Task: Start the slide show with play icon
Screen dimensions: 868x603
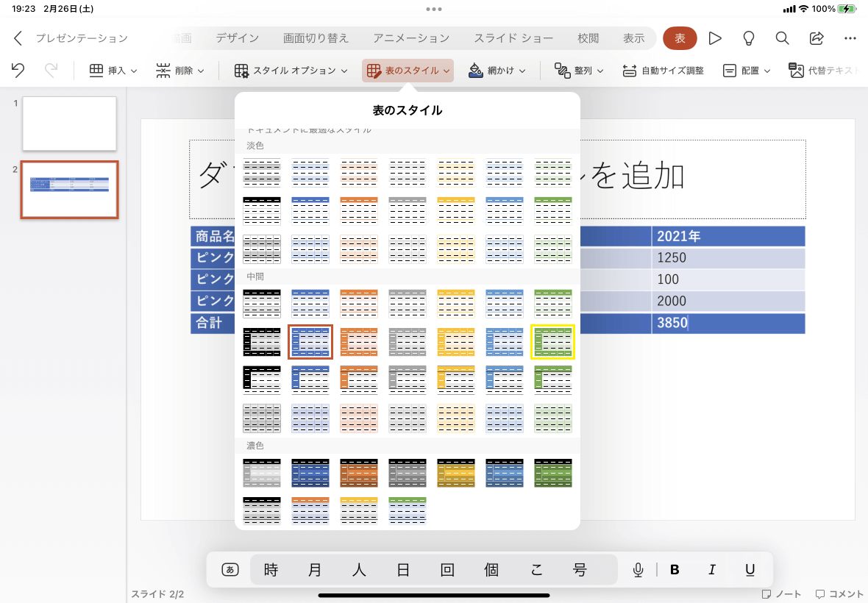Action: click(x=715, y=38)
